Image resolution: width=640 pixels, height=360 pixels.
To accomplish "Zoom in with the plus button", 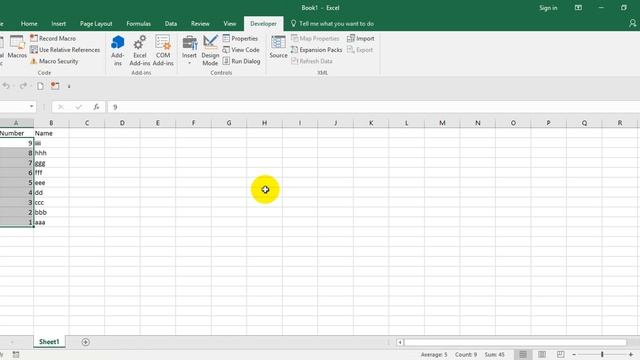I will (x=631, y=354).
